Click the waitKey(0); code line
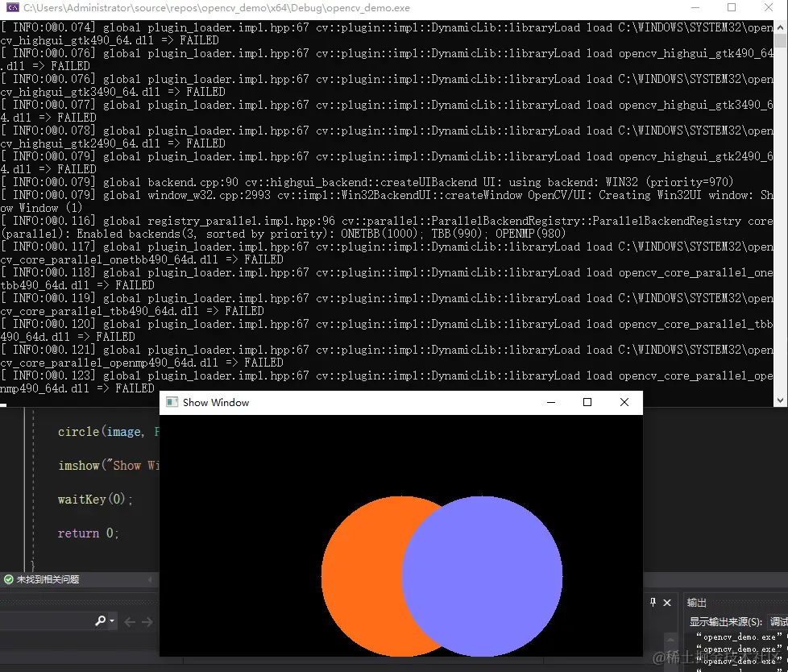This screenshot has height=672, width=788. point(95,499)
